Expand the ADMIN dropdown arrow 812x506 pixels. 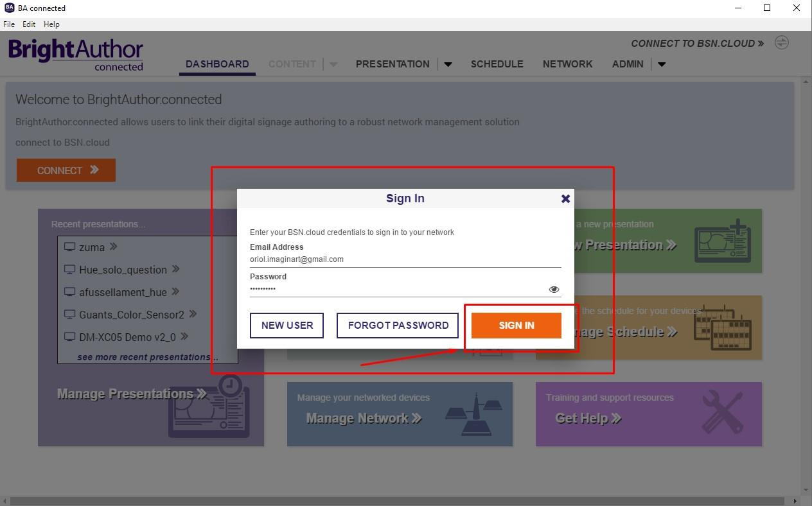[662, 64]
